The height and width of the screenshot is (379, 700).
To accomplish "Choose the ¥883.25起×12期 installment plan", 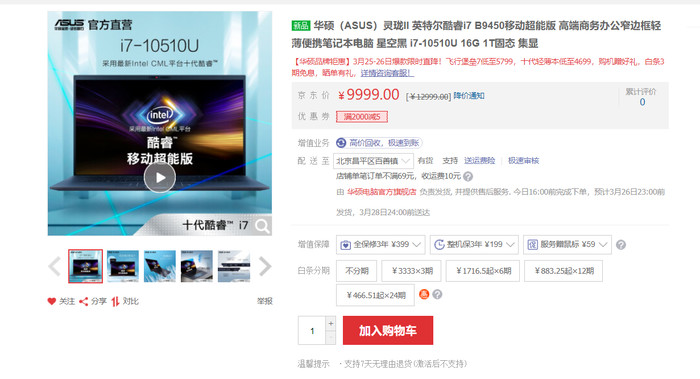I will [564, 271].
